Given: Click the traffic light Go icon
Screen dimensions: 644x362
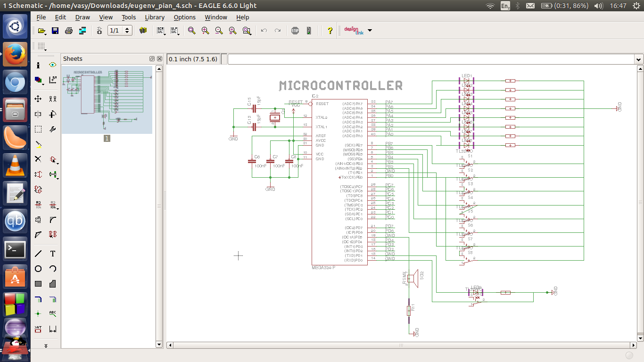Looking at the screenshot, I should coord(309,31).
